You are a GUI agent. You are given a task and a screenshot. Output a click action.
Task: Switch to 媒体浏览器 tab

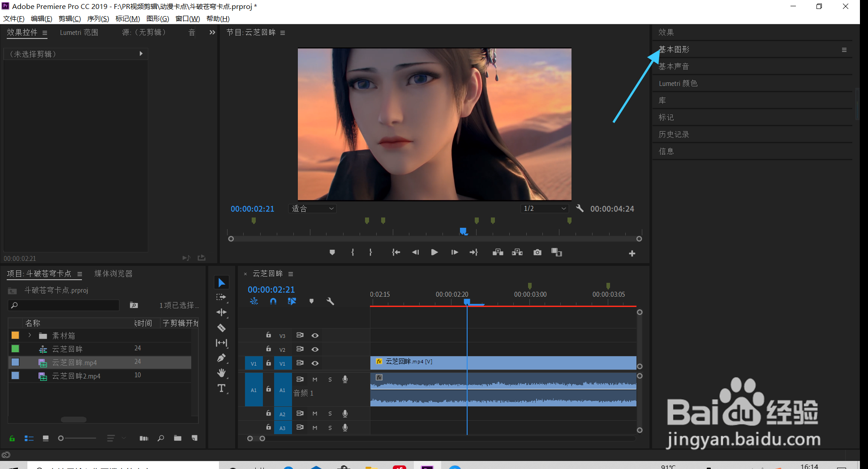click(x=113, y=273)
